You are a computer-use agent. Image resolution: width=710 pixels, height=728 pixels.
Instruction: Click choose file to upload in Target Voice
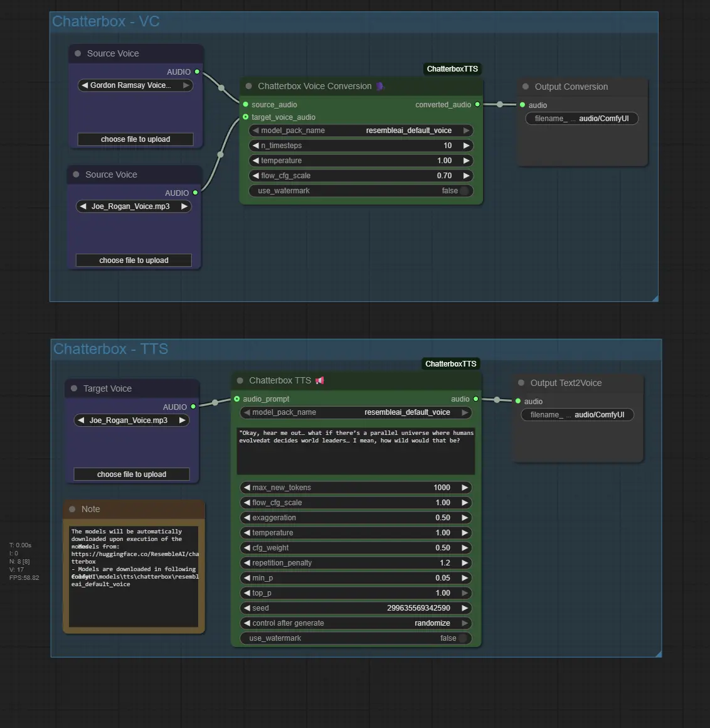coord(132,474)
